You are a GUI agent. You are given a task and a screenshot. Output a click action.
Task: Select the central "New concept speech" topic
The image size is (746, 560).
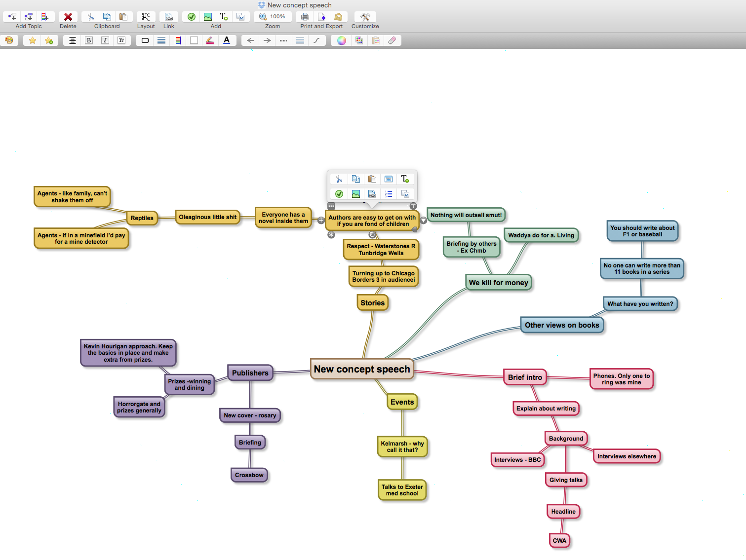click(362, 369)
